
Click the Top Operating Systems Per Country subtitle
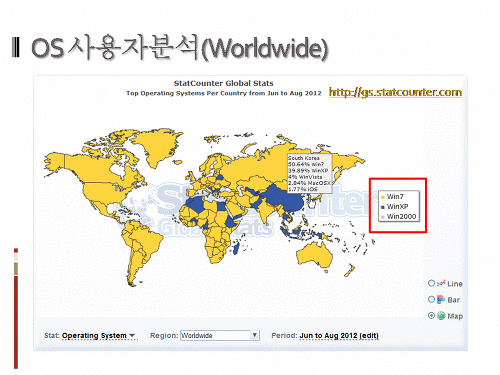[x=224, y=93]
